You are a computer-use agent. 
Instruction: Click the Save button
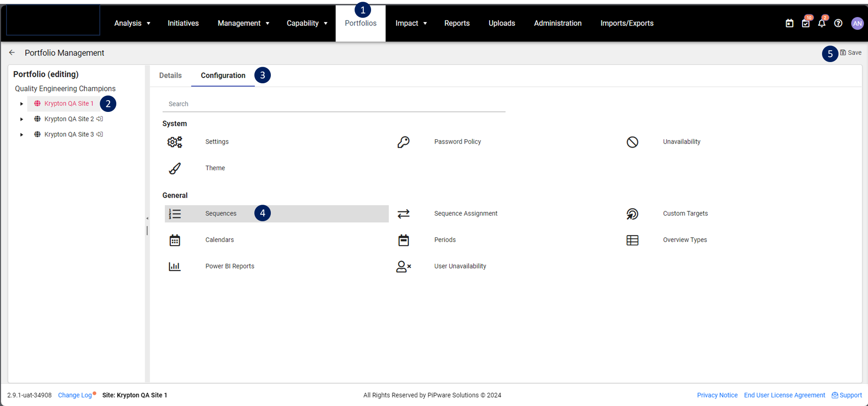click(x=851, y=52)
